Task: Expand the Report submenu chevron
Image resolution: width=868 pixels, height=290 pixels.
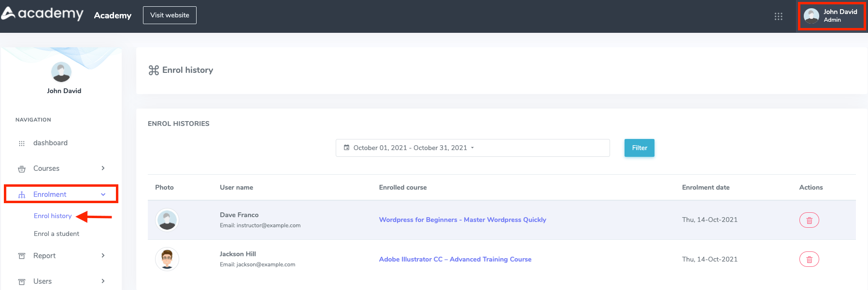Action: point(103,256)
